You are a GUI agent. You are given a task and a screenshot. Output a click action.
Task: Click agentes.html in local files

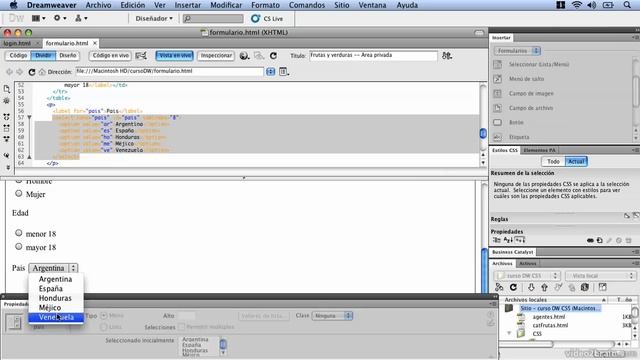pyautogui.click(x=549, y=317)
